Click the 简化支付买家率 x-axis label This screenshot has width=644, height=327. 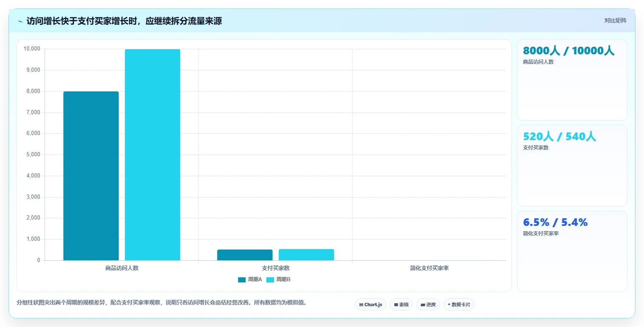[x=429, y=268]
